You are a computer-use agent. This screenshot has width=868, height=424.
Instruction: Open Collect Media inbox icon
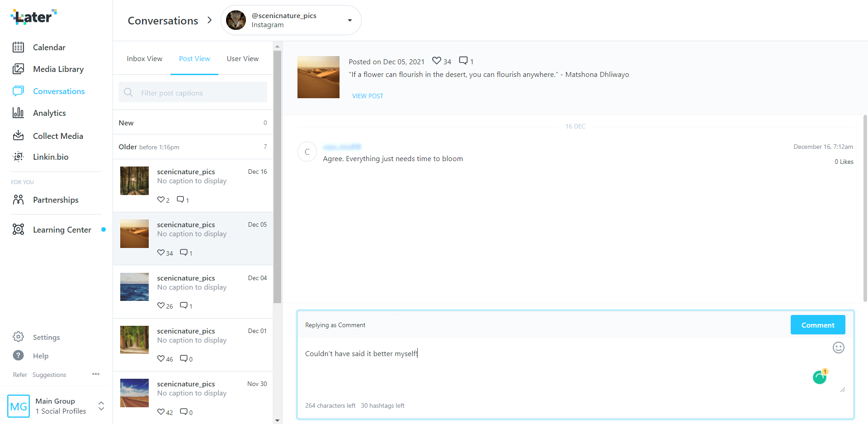(x=18, y=136)
